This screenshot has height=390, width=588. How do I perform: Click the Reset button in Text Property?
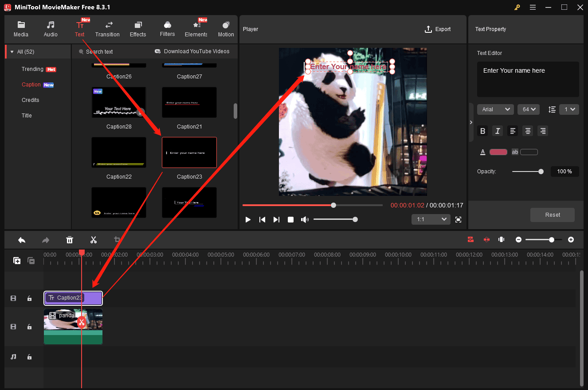(x=552, y=214)
